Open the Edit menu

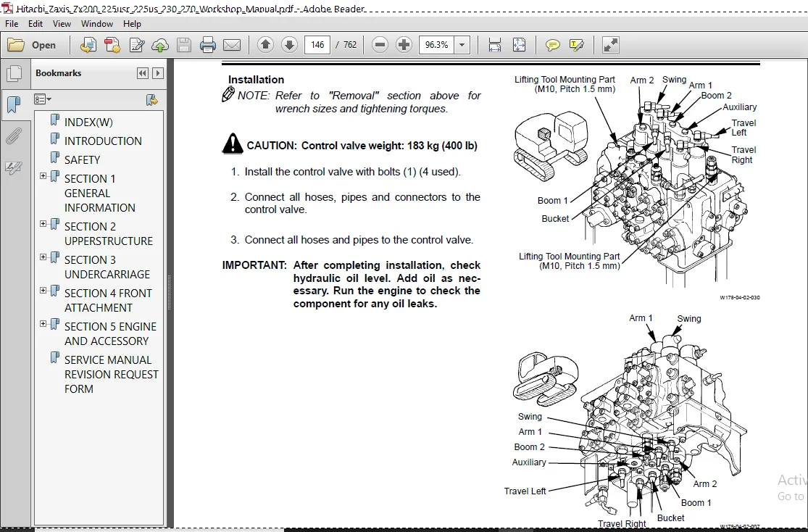[x=35, y=24]
